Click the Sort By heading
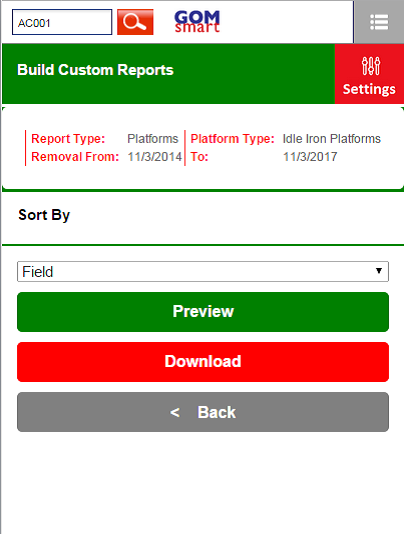This screenshot has height=534, width=404. (44, 215)
